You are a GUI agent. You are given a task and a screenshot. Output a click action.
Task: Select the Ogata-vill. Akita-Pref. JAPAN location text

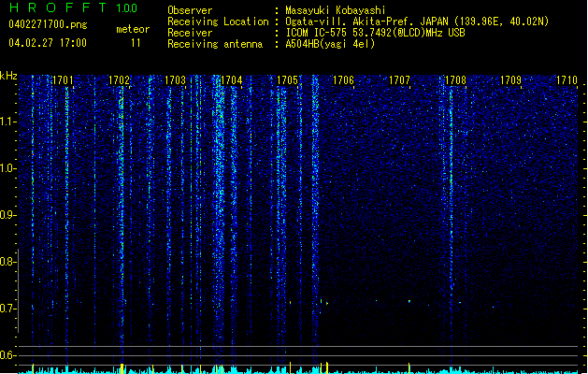coord(417,22)
